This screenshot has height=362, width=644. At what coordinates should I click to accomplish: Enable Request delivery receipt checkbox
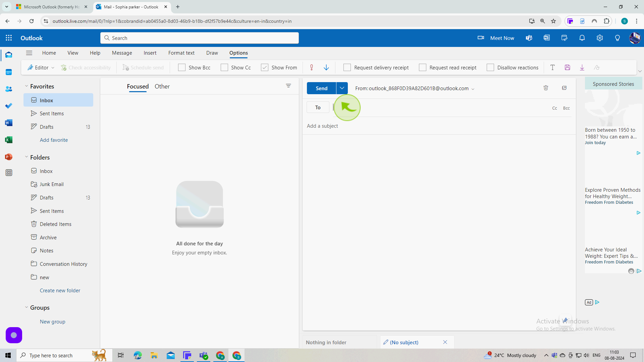347,68
